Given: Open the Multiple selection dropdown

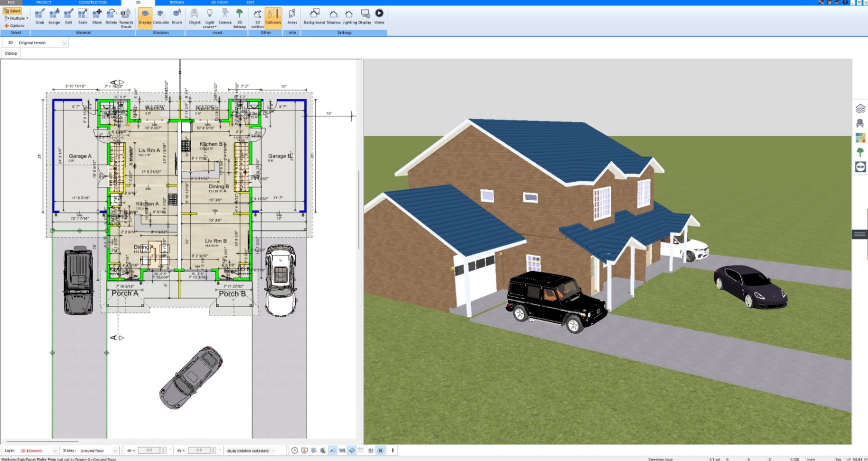Looking at the screenshot, I should tap(16, 18).
